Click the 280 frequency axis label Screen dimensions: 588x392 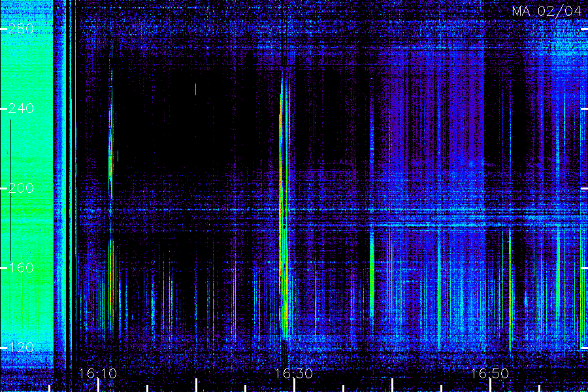21,29
